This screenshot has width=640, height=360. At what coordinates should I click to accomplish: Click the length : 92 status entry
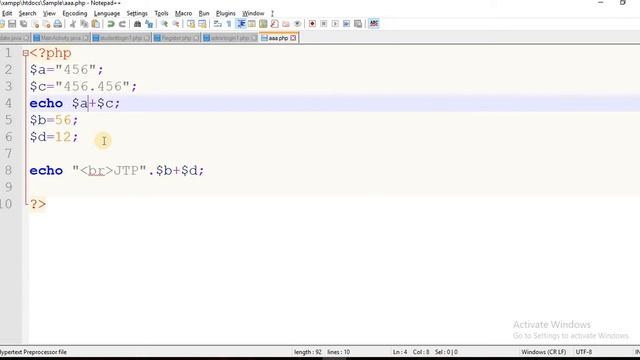[x=308, y=352]
